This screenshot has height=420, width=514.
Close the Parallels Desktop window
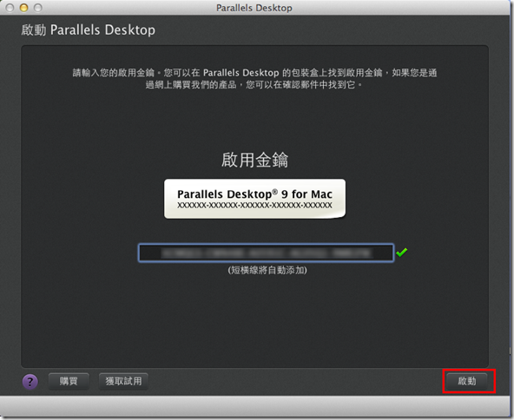tap(10, 8)
